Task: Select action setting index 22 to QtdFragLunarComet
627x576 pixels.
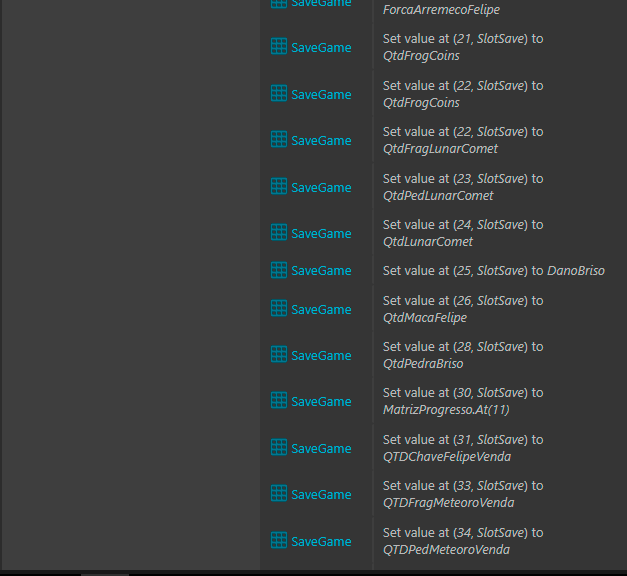Action: (x=463, y=140)
